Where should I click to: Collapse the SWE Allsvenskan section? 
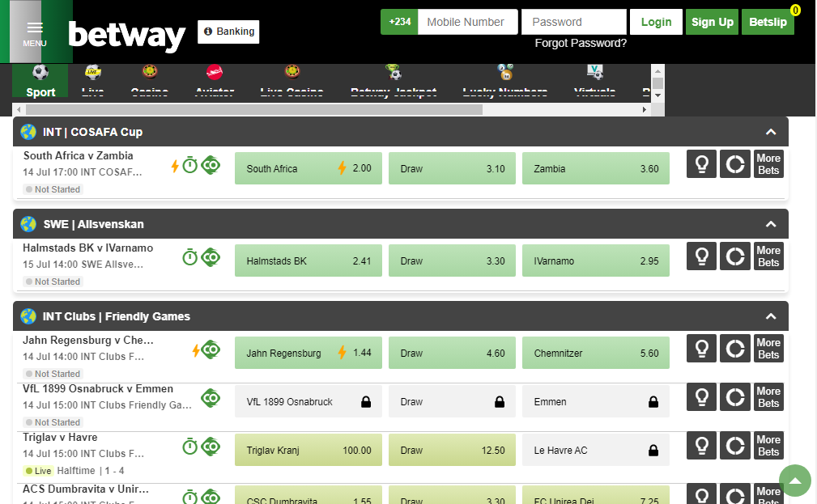pos(771,224)
